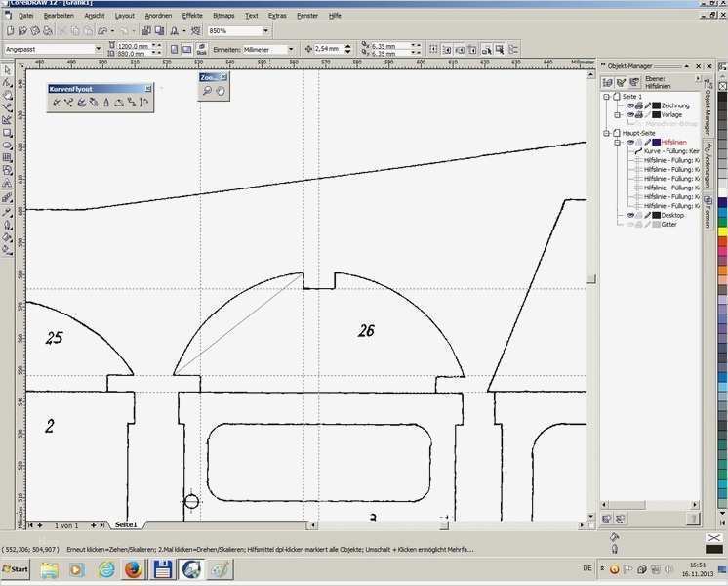Select the Pick tool in toolbox
This screenshot has width=728, height=586.
pyautogui.click(x=7, y=70)
